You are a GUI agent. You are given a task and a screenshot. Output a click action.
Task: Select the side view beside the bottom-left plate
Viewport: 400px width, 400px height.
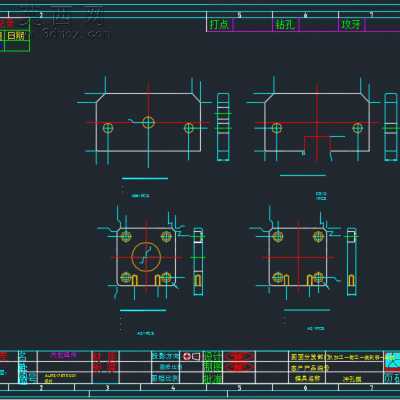click(x=198, y=262)
